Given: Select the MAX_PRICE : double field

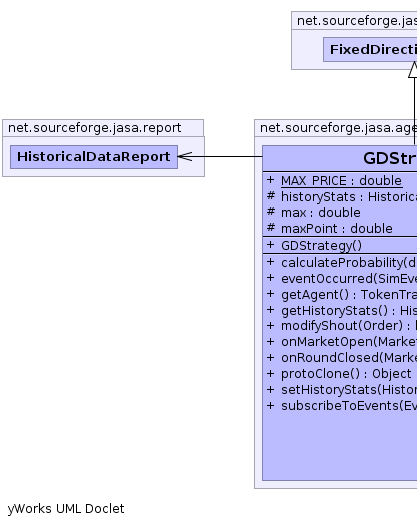Looking at the screenshot, I should [x=341, y=180].
